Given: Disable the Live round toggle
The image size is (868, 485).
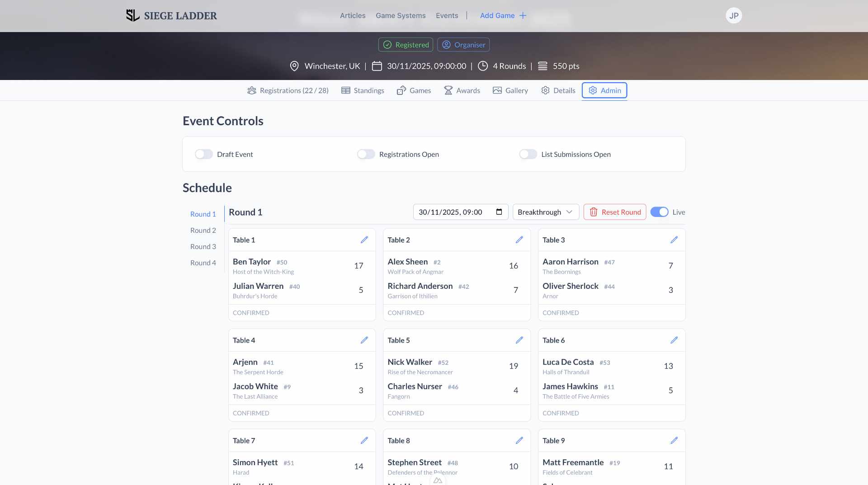Looking at the screenshot, I should 659,212.
